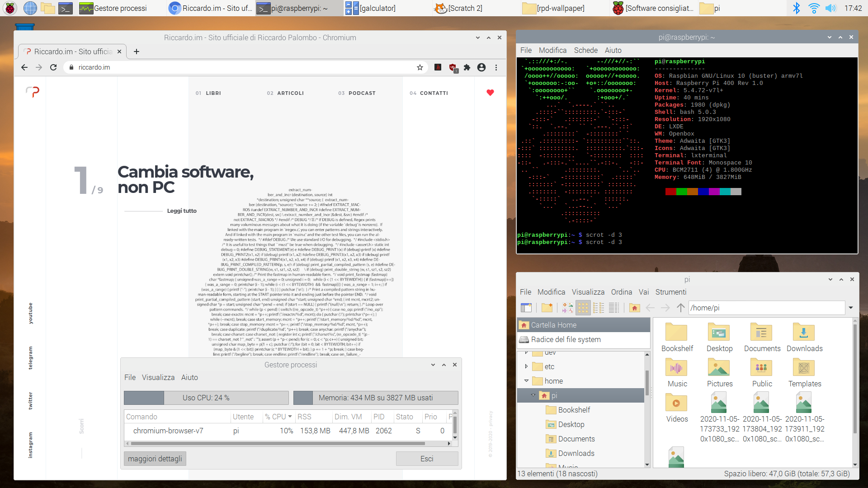Image resolution: width=868 pixels, height=488 pixels.
Task: Click the red heart icon on website
Action: tap(490, 93)
